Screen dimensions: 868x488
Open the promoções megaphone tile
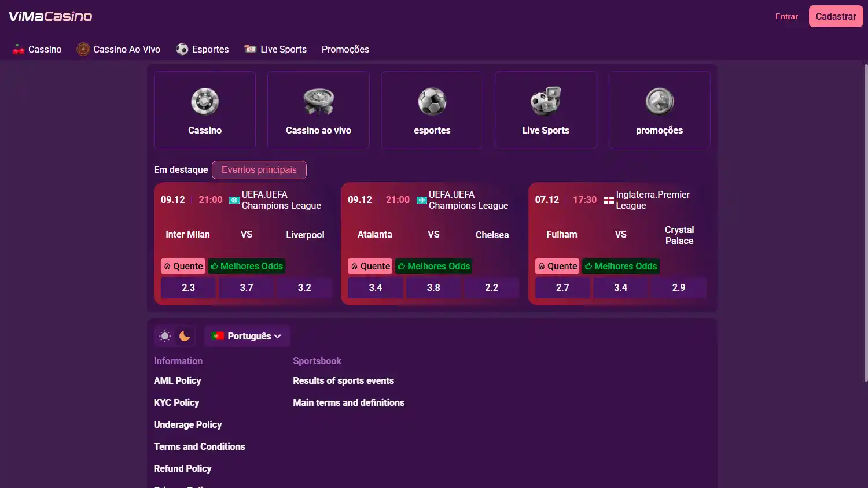(x=660, y=110)
